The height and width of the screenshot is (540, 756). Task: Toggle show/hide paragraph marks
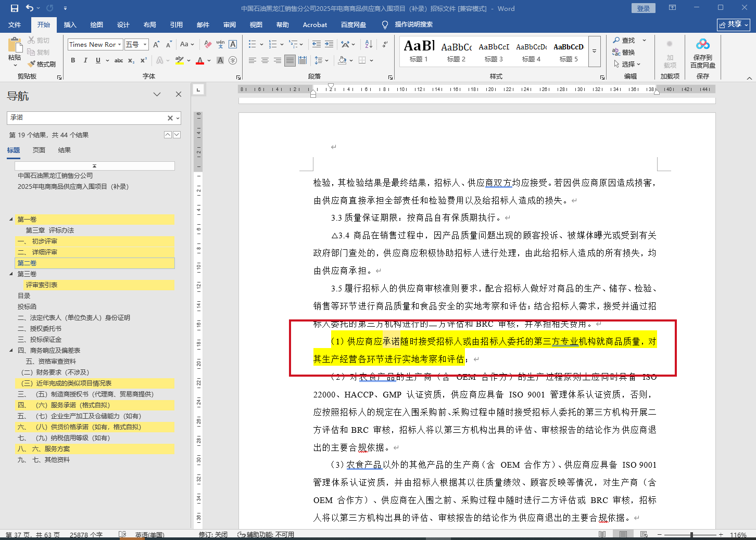click(385, 45)
